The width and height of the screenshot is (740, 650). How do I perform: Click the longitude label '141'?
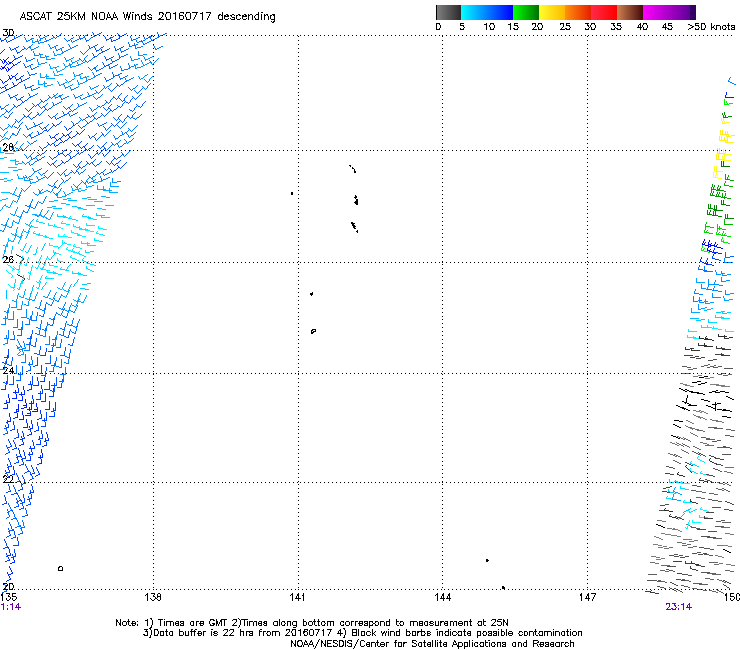(x=297, y=597)
